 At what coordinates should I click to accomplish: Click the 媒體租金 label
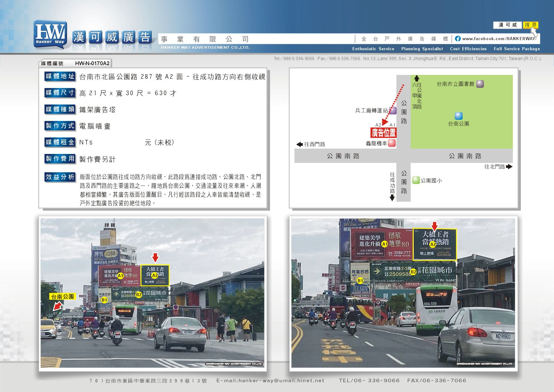click(60, 142)
